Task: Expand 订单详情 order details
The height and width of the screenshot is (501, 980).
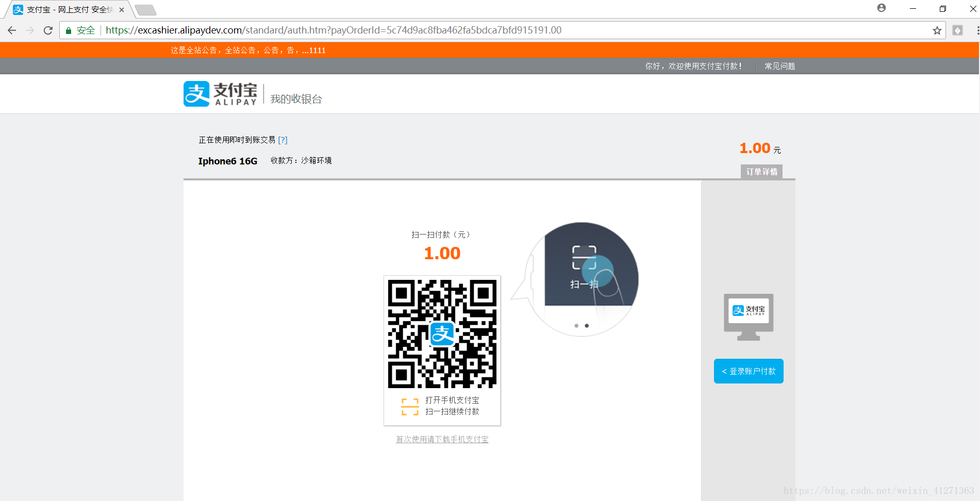Action: [761, 172]
